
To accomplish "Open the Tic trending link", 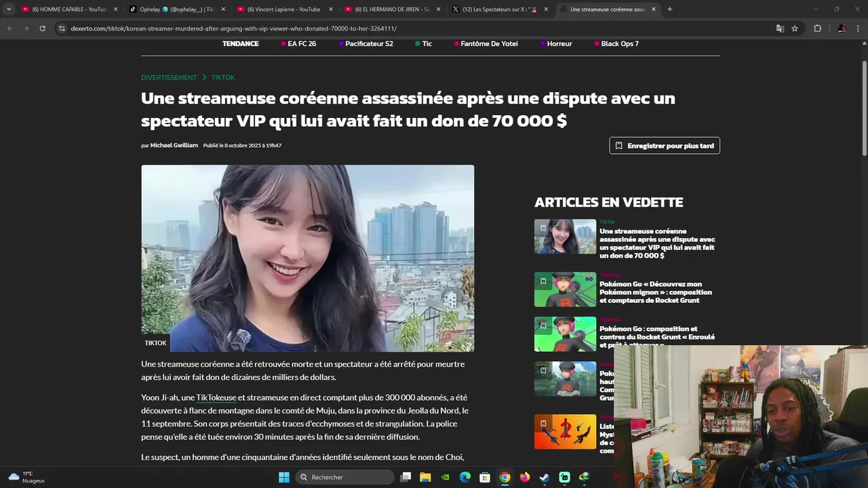I will click(x=424, y=43).
